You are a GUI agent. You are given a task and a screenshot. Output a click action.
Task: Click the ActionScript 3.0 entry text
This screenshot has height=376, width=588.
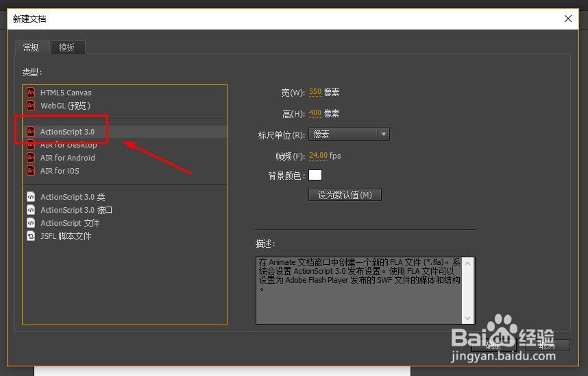(67, 132)
